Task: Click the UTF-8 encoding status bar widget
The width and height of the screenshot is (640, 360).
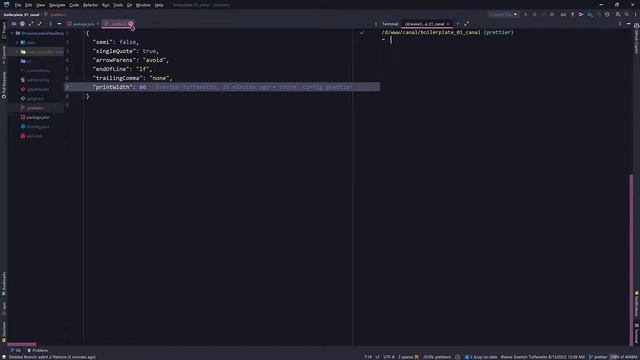Action: [389, 357]
